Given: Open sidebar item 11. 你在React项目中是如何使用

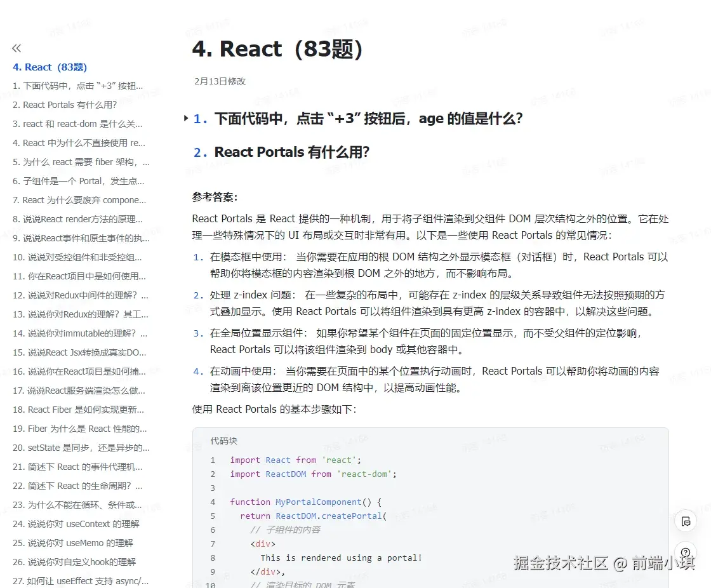Looking at the screenshot, I should click(79, 276).
